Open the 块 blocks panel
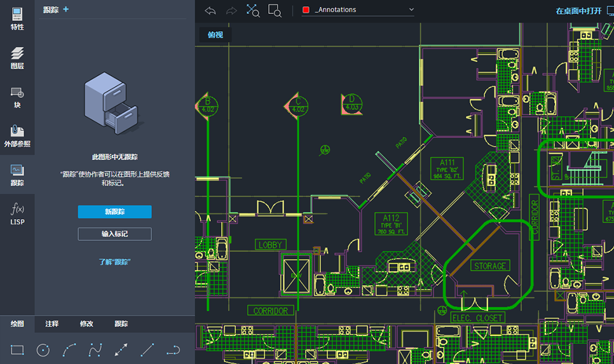The width and height of the screenshot is (614, 364). tap(17, 97)
